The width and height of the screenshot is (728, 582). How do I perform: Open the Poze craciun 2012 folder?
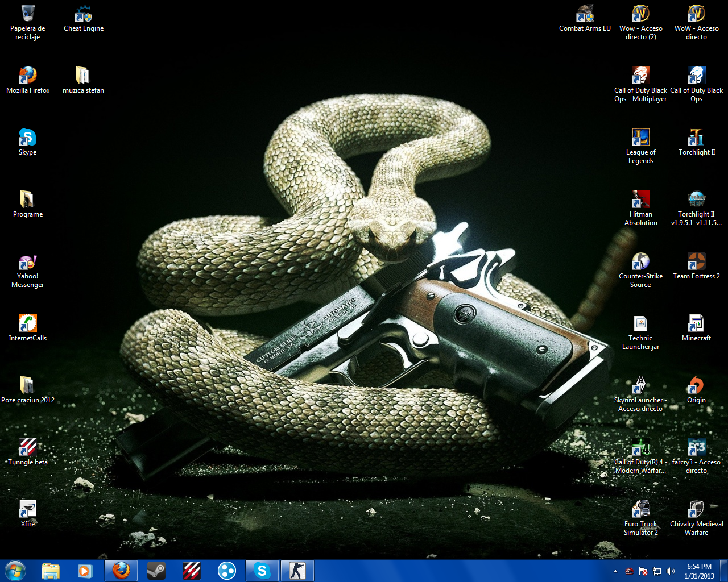click(x=28, y=390)
